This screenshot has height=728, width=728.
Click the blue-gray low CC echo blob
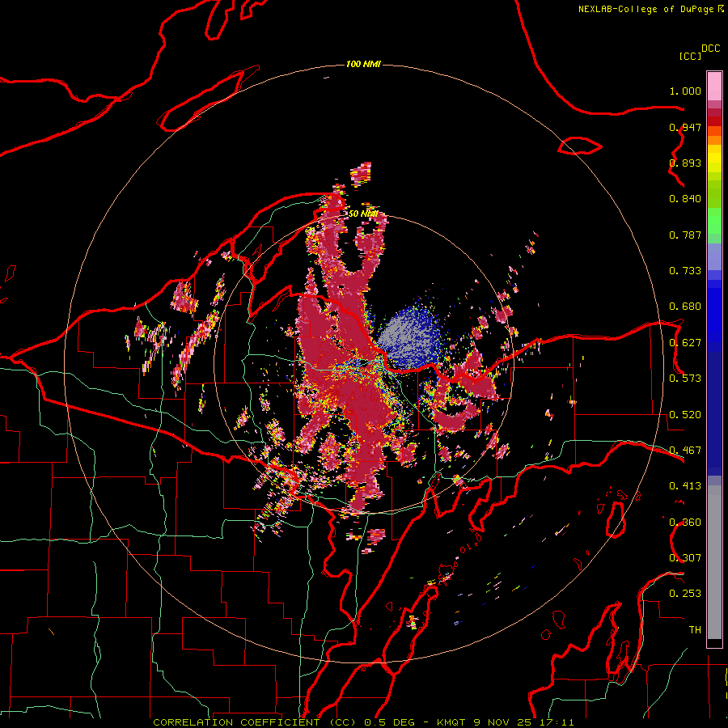click(x=408, y=337)
